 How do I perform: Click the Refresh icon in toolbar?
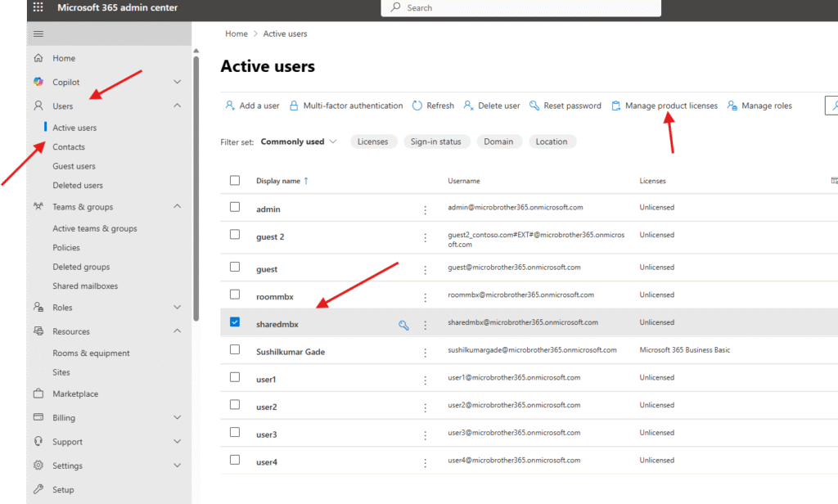(417, 106)
